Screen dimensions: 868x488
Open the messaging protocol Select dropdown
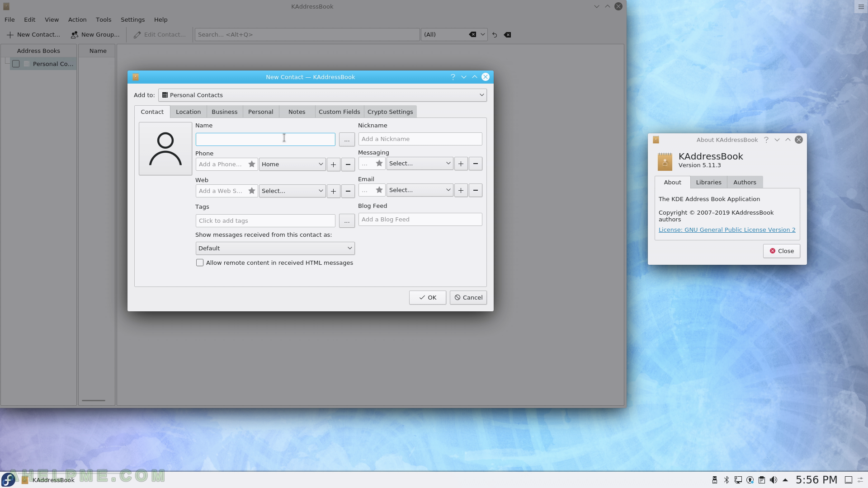click(420, 163)
